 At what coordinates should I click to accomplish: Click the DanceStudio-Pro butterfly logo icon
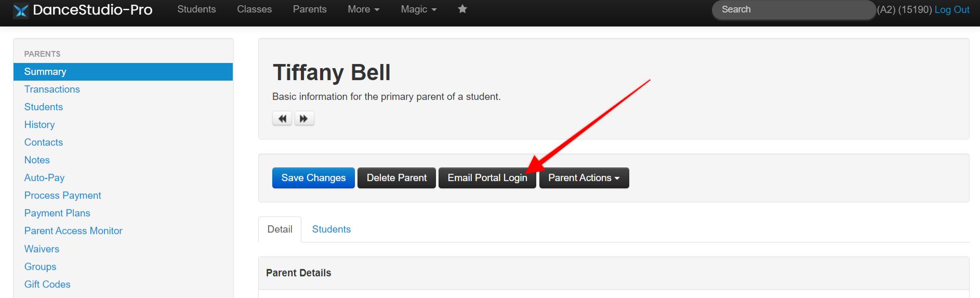pos(20,10)
